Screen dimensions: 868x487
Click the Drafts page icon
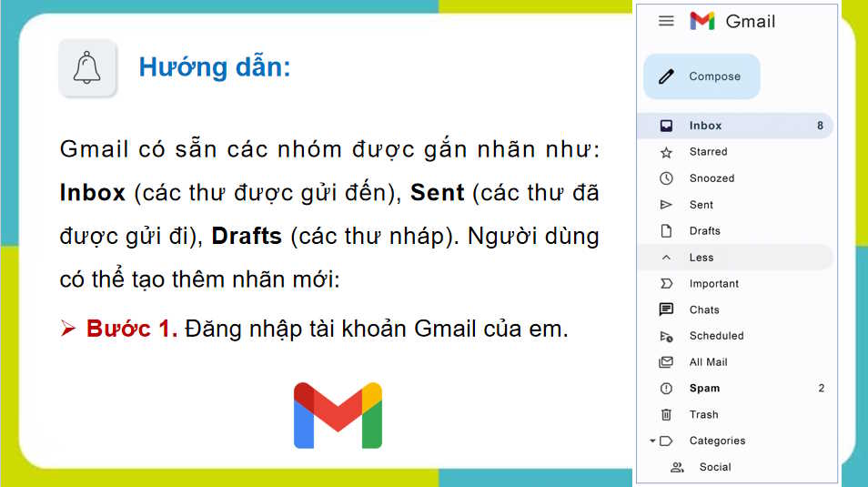[x=666, y=231]
